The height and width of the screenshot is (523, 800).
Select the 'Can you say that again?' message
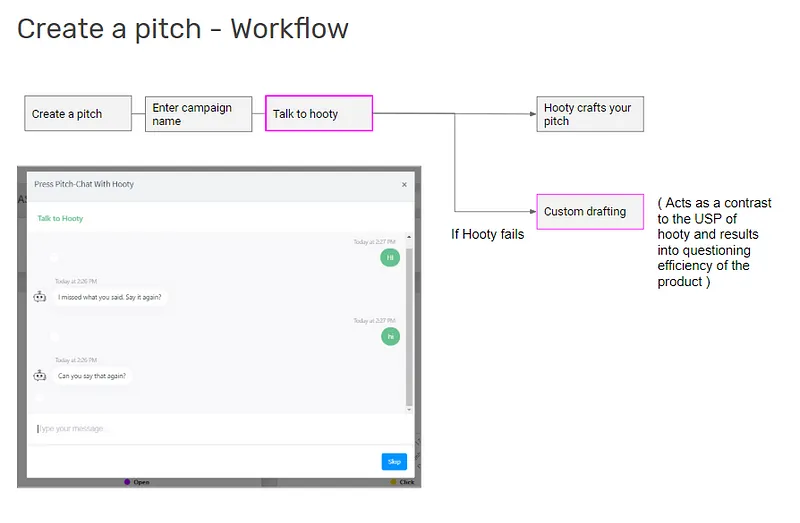point(92,376)
